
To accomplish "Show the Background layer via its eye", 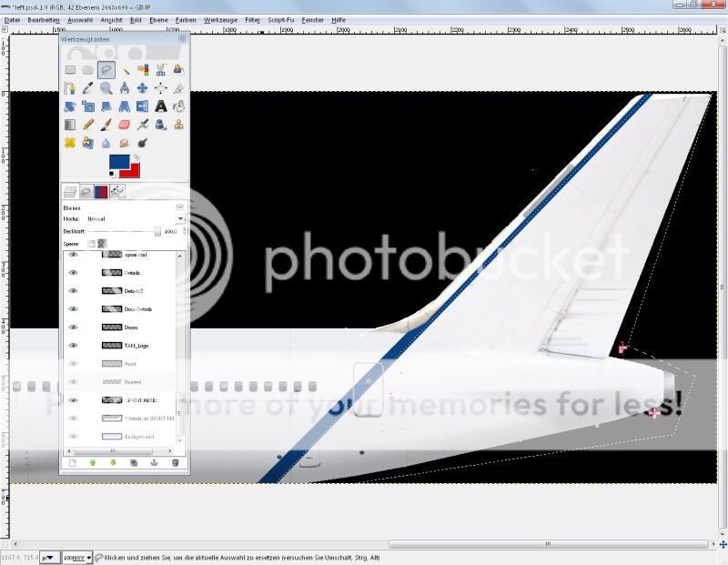I will pyautogui.click(x=74, y=437).
